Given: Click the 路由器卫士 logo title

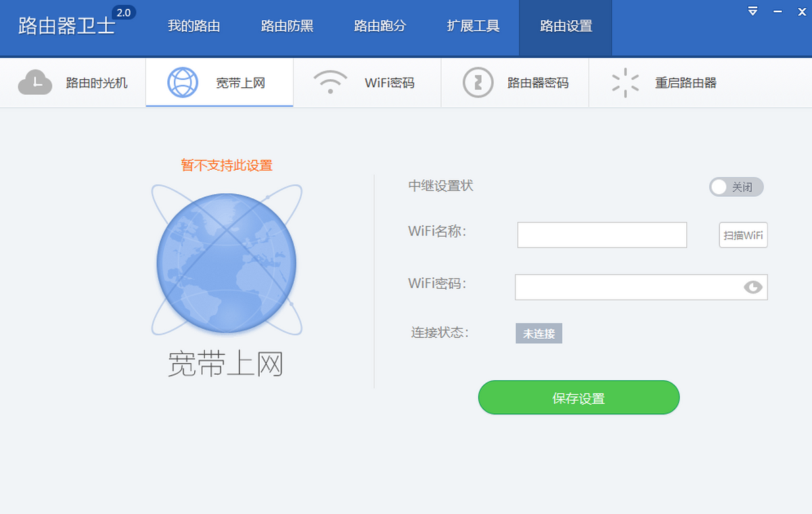Looking at the screenshot, I should pos(66,26).
